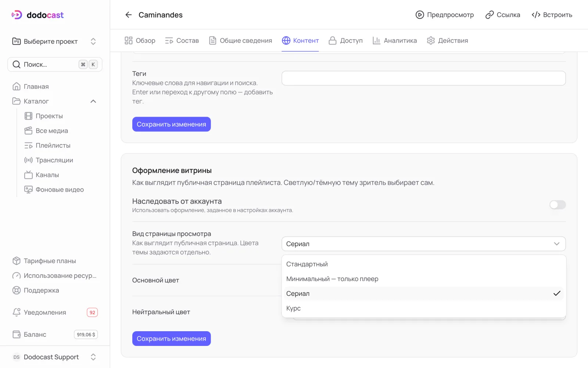Click the Теги input field

click(x=423, y=78)
